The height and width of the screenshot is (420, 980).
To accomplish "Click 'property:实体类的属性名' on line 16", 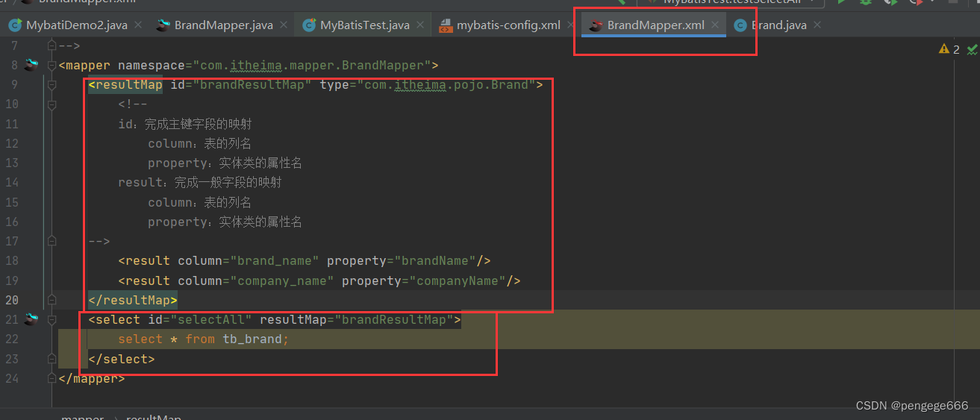I will (225, 222).
